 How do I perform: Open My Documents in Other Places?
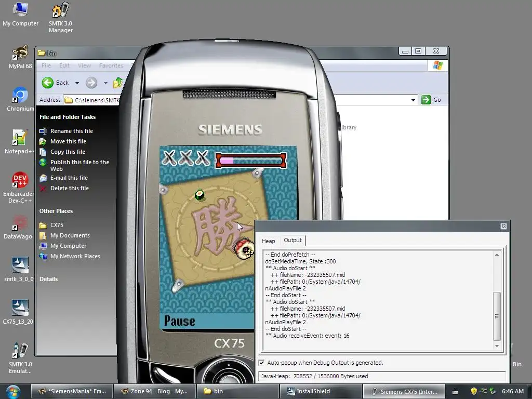point(70,235)
